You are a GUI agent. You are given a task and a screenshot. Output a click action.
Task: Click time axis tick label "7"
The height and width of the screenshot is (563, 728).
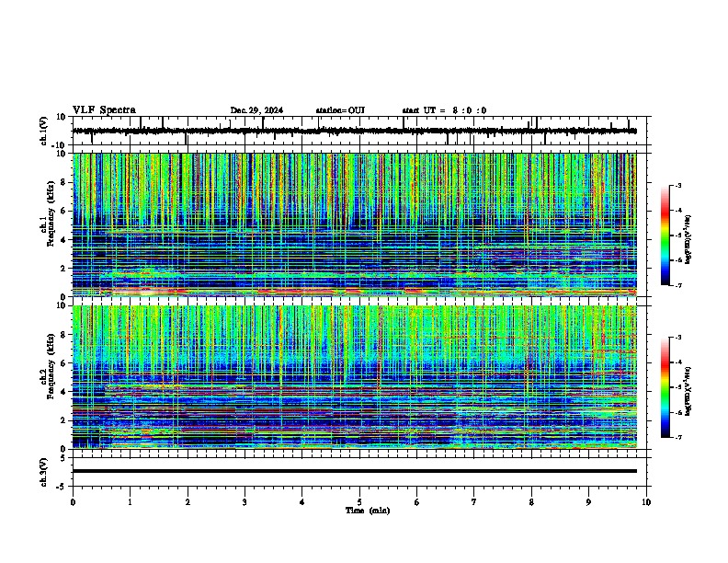[474, 502]
